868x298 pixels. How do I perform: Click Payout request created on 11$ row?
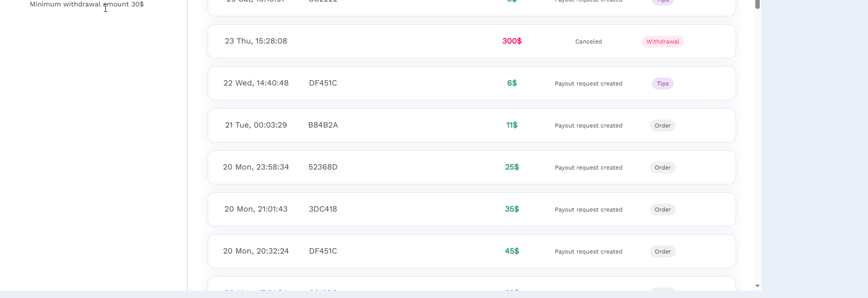[588, 126]
